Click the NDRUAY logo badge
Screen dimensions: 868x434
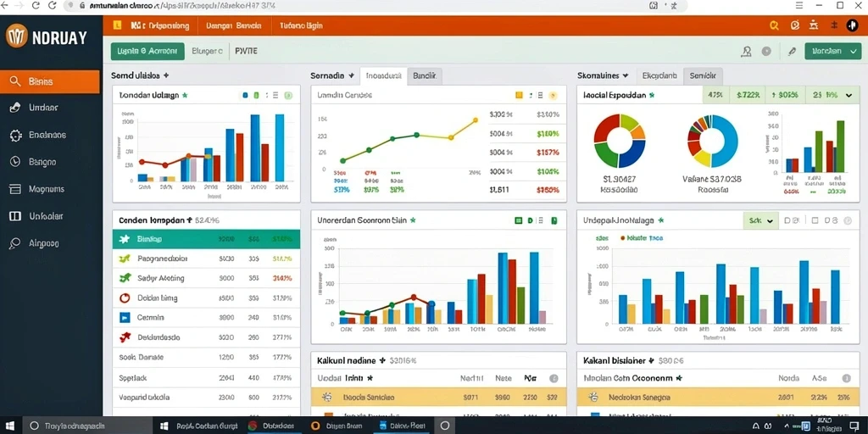(x=16, y=36)
